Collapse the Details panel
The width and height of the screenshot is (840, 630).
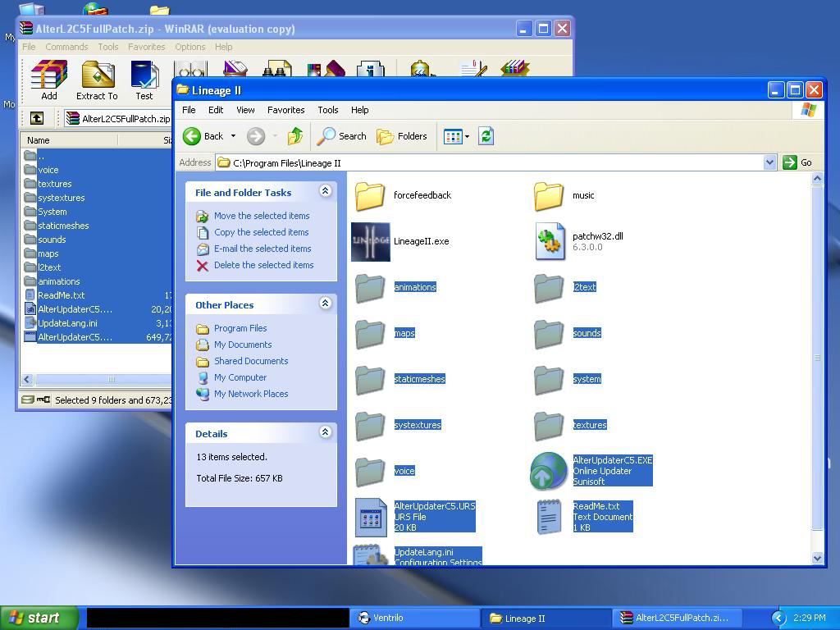325,431
